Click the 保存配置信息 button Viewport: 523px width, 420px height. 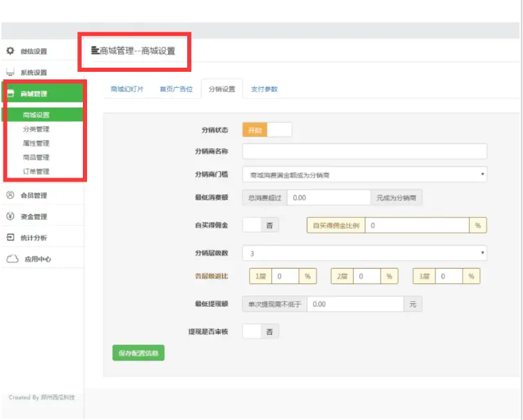[x=138, y=352]
